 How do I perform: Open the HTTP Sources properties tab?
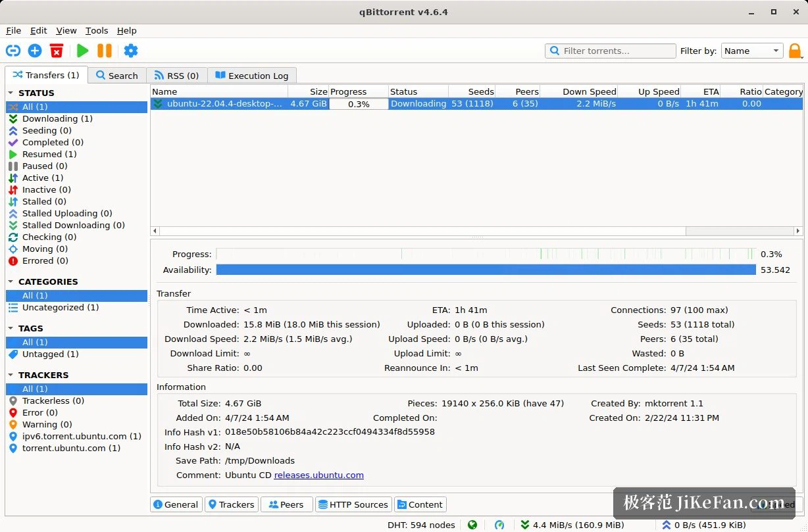coord(353,504)
